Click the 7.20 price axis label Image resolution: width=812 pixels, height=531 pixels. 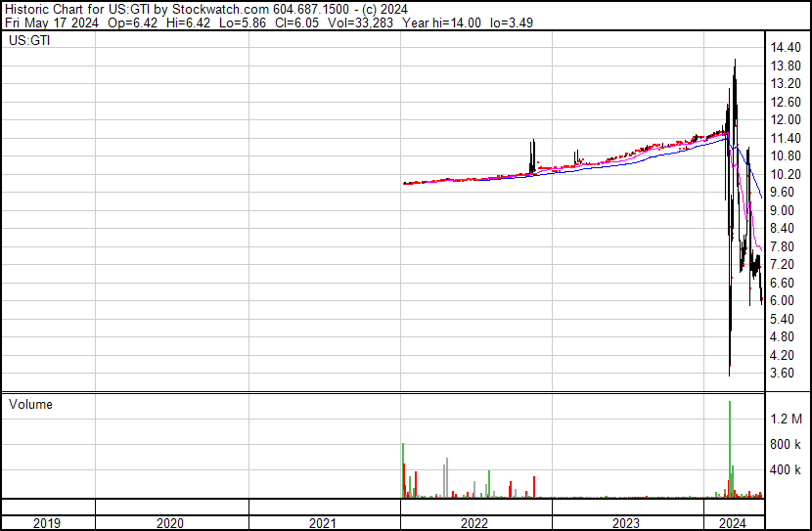pos(783,264)
